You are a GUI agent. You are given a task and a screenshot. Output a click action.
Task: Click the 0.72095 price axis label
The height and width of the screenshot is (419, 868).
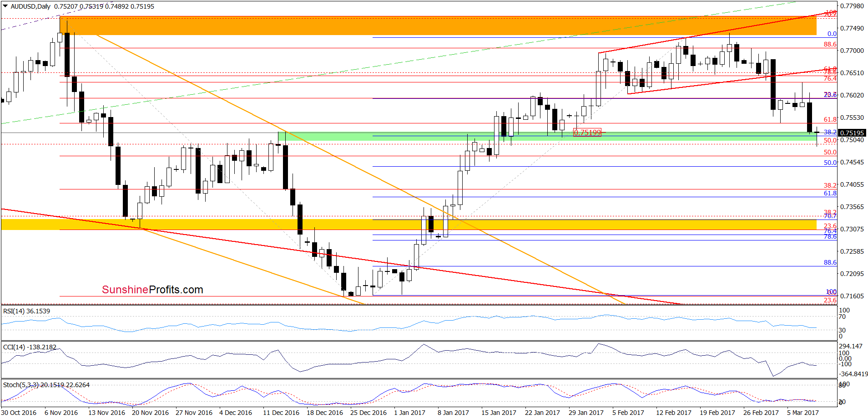pos(852,274)
